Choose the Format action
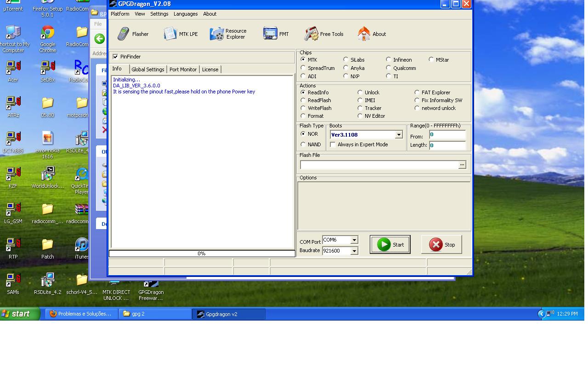The width and height of the screenshot is (588, 368). [x=303, y=116]
